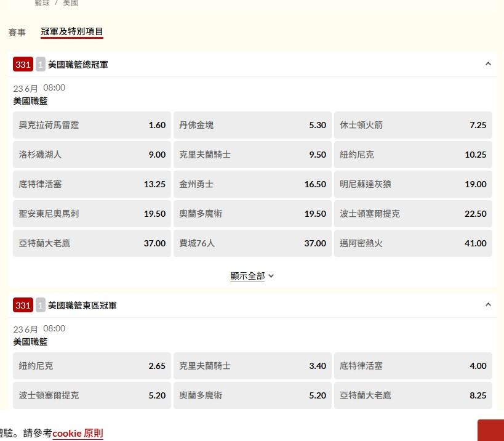Viewport: 504px width, 441px height.
Task: Click the grey 1 badge in 美國職籃總冠軍 header
Action: 40,64
